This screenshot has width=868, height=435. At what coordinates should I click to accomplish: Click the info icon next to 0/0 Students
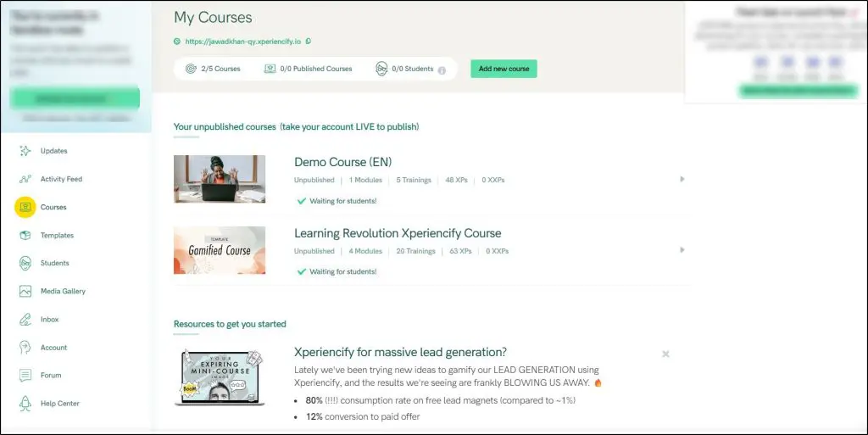pos(442,70)
